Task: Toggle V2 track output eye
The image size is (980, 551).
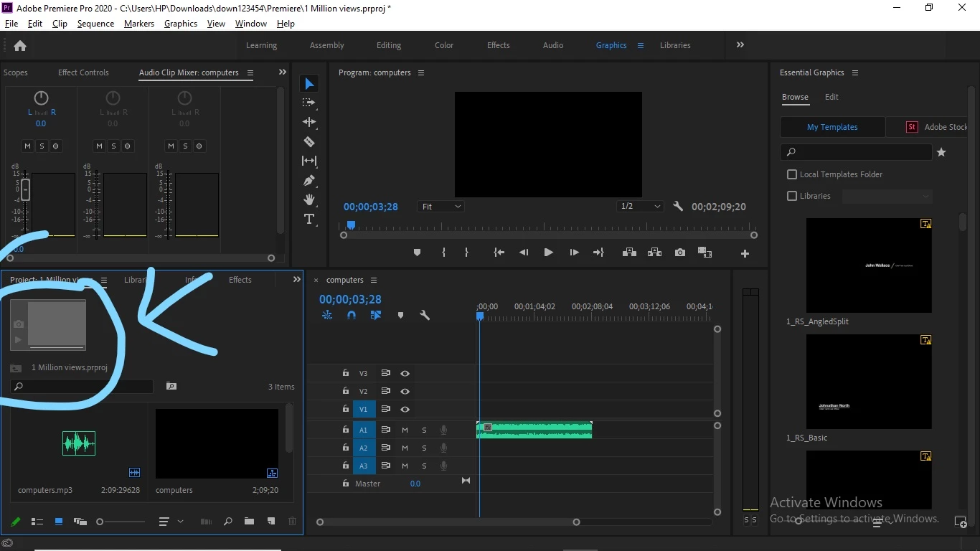Action: click(405, 392)
